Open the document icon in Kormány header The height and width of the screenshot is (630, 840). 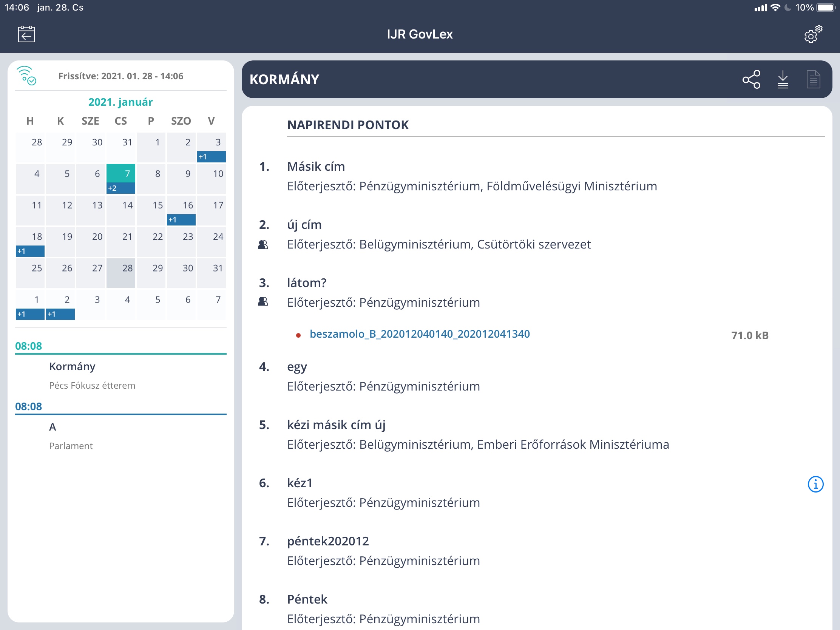tap(813, 79)
